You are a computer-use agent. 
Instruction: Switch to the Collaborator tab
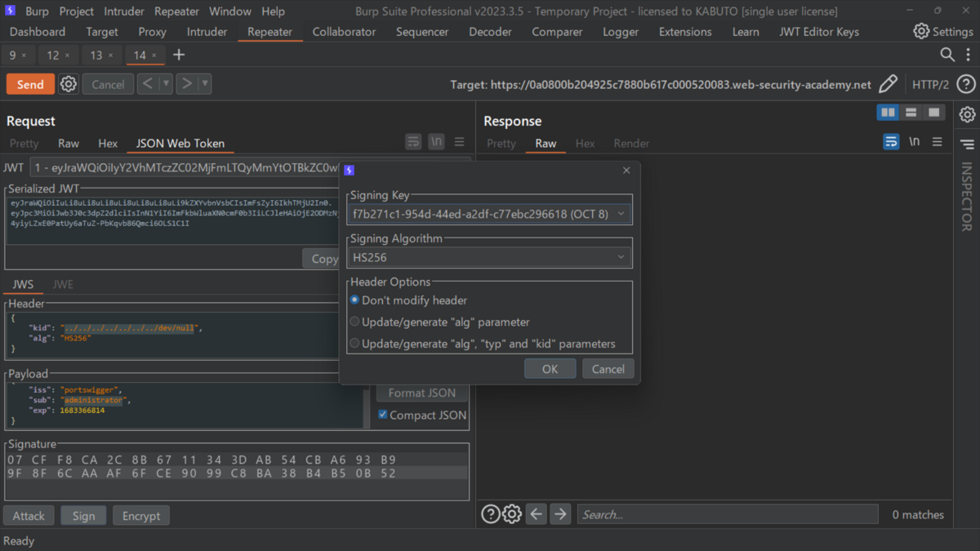tap(344, 32)
